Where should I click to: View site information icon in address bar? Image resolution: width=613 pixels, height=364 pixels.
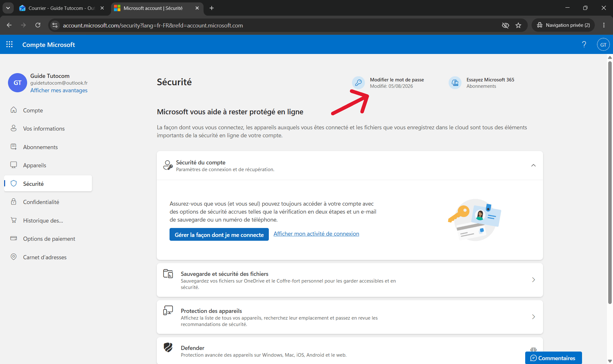55,25
